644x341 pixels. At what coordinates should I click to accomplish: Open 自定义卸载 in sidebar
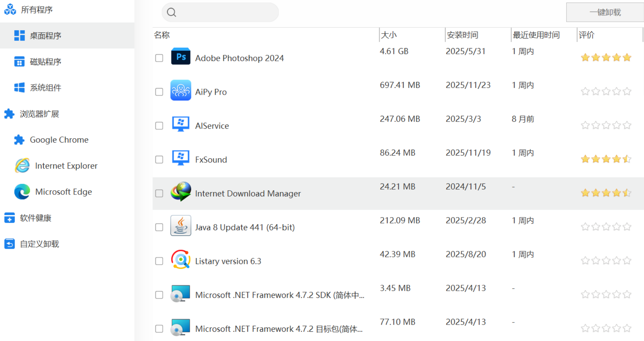(x=39, y=244)
